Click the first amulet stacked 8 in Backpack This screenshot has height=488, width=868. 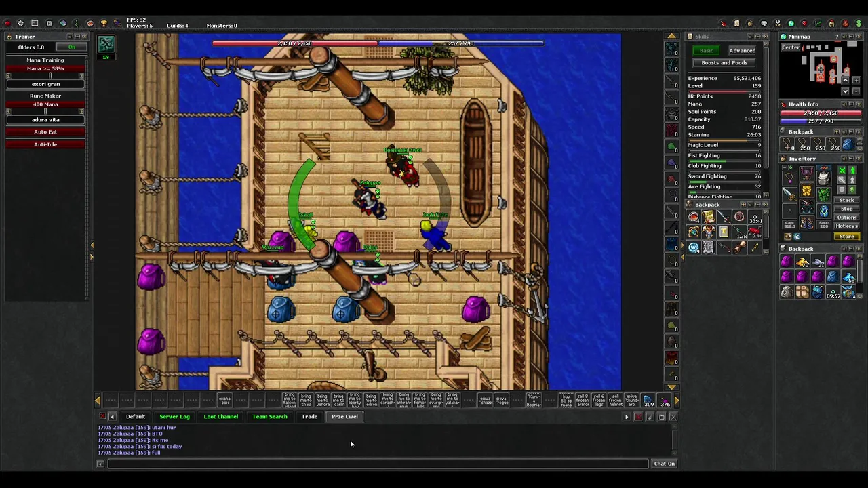[x=787, y=144]
